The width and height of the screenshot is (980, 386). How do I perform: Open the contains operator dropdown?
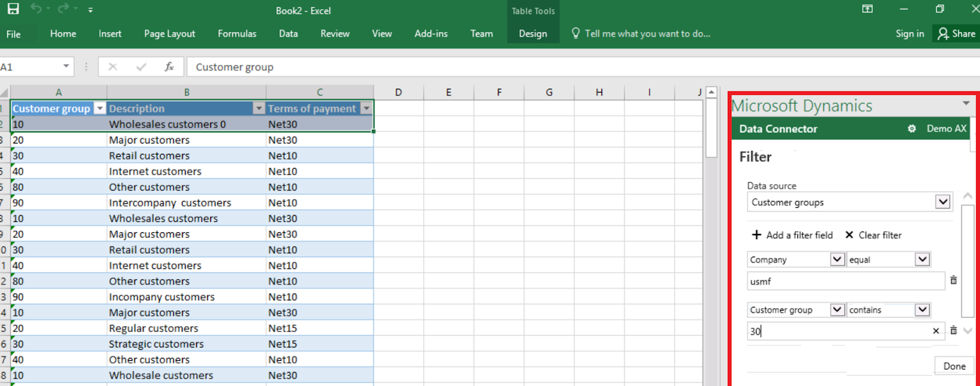tap(922, 309)
